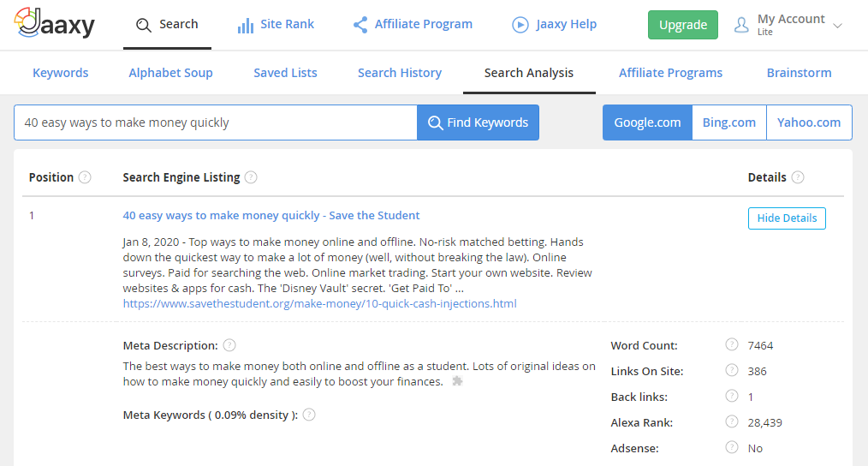The height and width of the screenshot is (466, 868).
Task: Click the Lite label under My Account
Action: pyautogui.click(x=765, y=33)
